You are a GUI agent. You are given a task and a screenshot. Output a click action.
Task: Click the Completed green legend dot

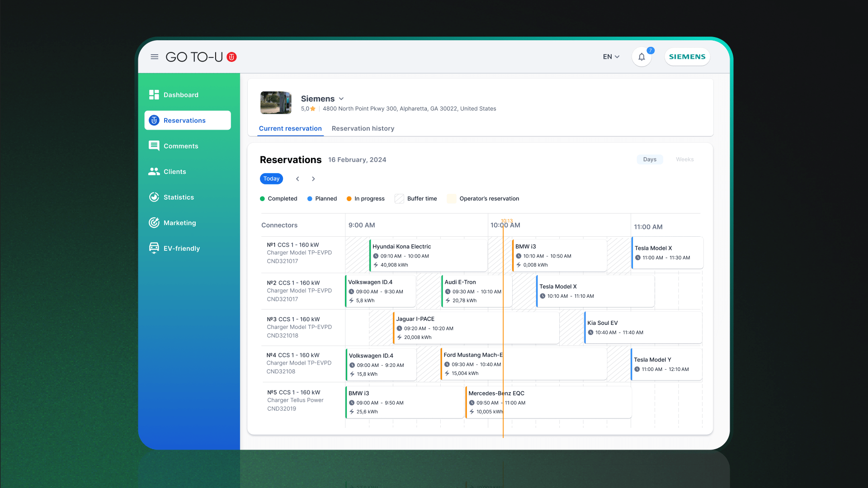262,199
